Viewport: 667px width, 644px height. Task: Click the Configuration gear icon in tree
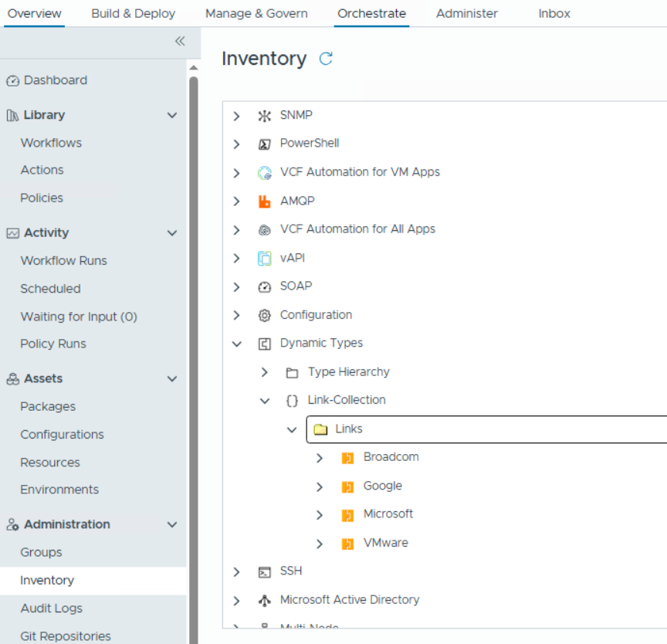point(265,315)
